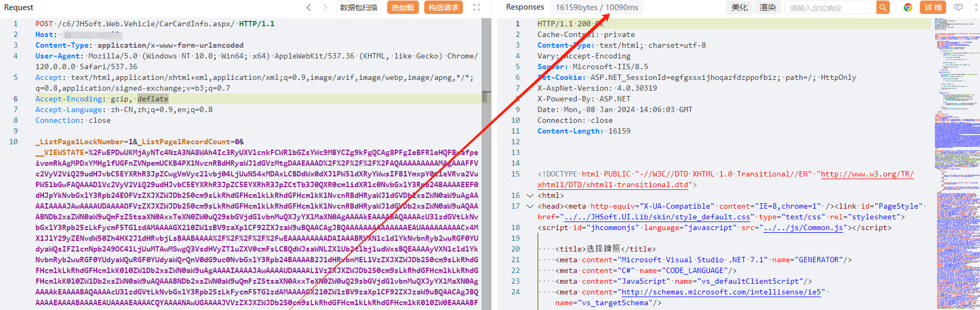Click response line number 15
The image size is (980, 310).
pyautogui.click(x=516, y=174)
